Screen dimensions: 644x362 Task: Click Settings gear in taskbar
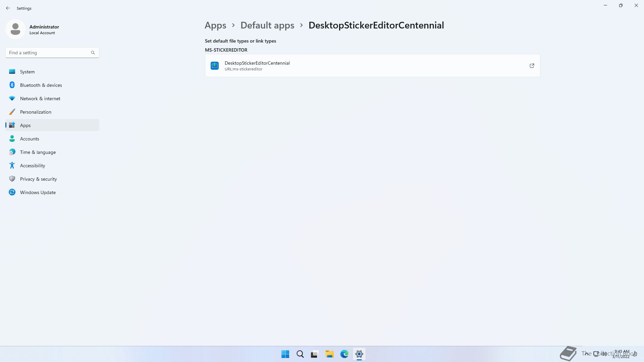click(359, 354)
